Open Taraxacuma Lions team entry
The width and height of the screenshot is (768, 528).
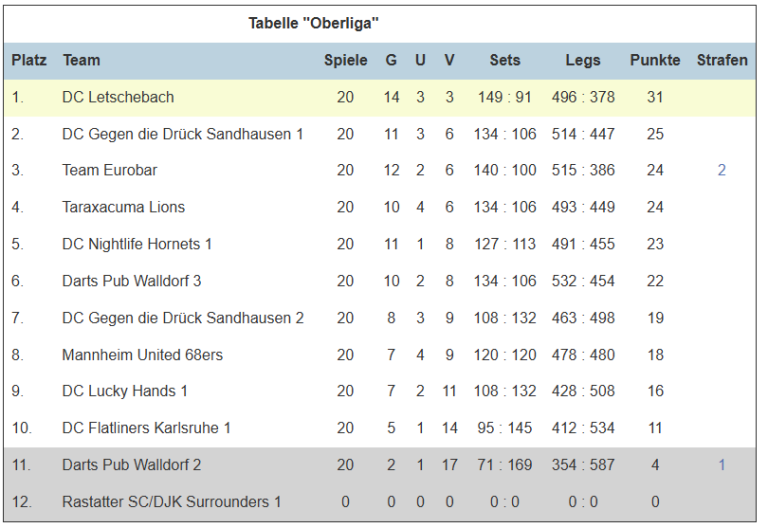pyautogui.click(x=123, y=207)
